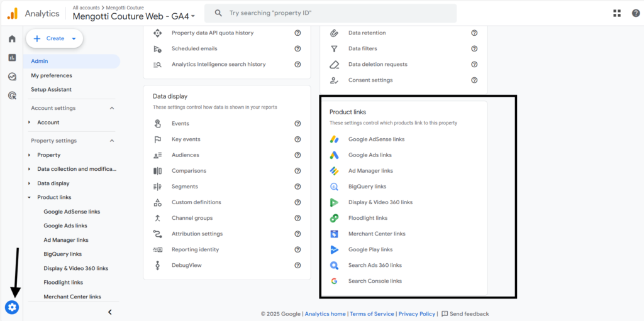
Task: Open the Advertising icon in left rail
Action: (x=12, y=95)
